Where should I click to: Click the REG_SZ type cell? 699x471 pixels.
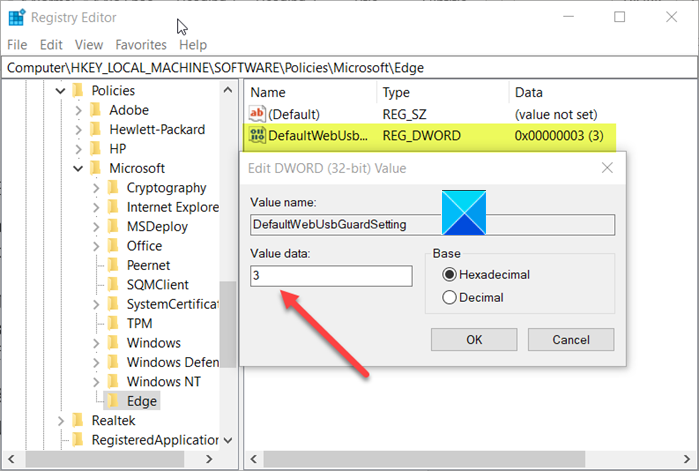[x=404, y=115]
